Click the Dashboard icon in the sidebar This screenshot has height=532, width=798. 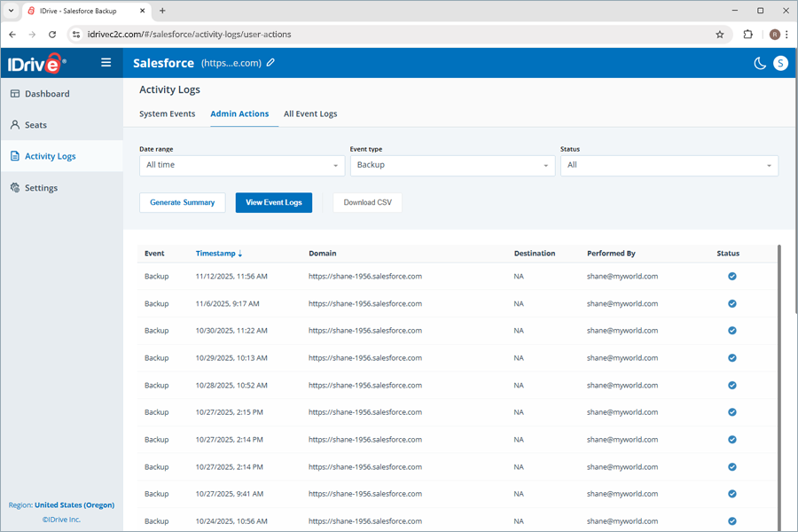[x=15, y=94]
